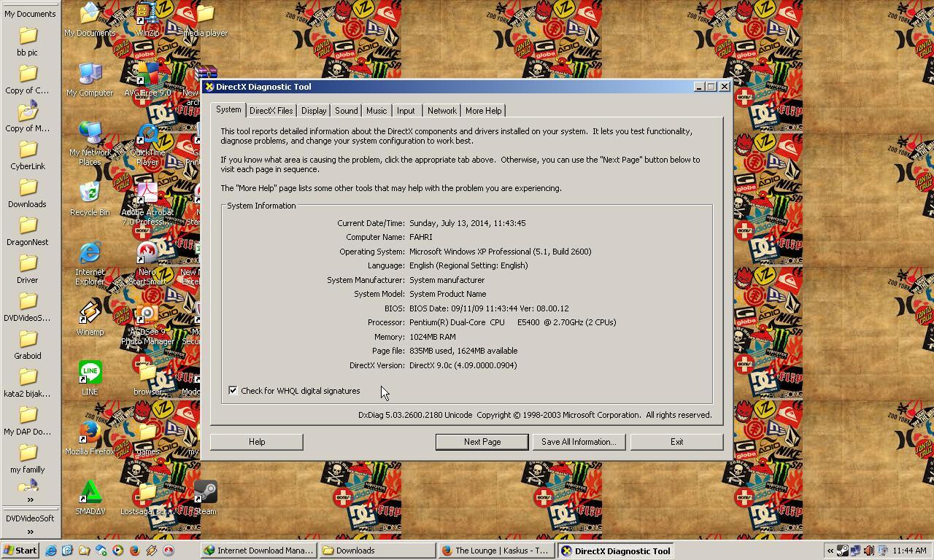
Task: Launch AVG Free 9.0 from desktop
Action: point(147,79)
